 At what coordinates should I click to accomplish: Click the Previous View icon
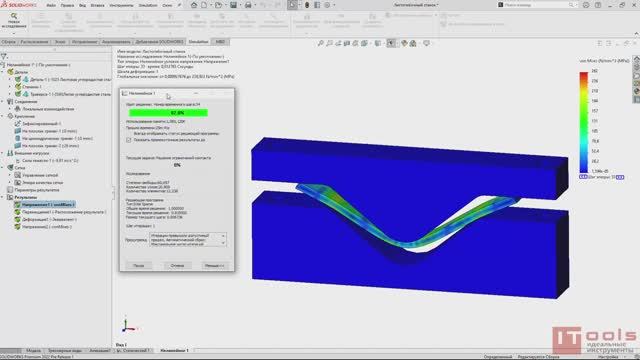tap(338, 43)
